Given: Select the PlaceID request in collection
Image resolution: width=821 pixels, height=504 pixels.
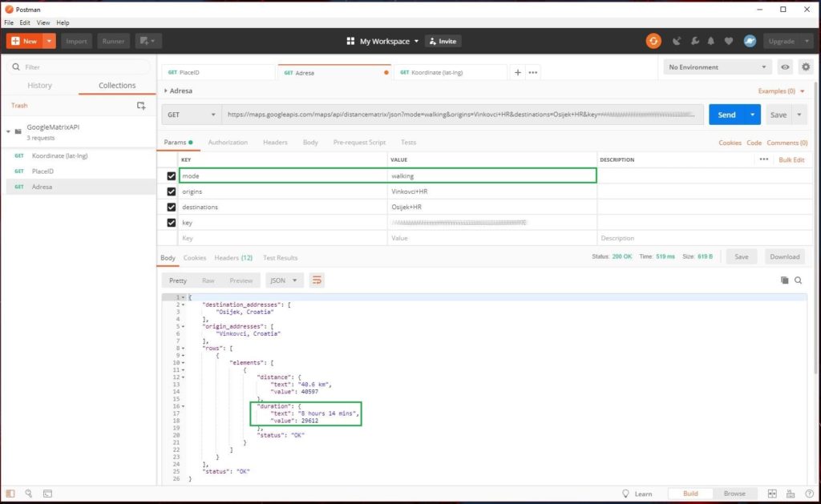Looking at the screenshot, I should tap(42, 171).
